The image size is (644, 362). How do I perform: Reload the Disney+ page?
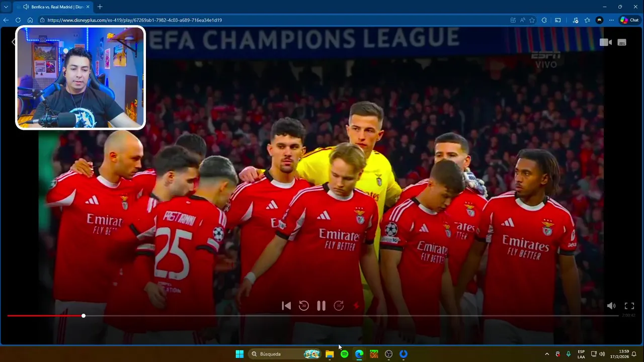18,20
